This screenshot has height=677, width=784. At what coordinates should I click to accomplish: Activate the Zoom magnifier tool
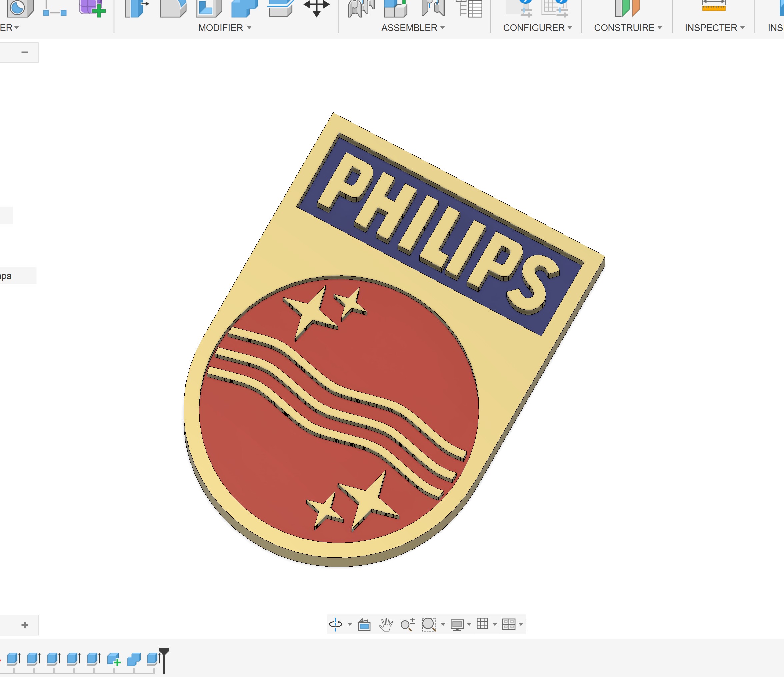point(408,624)
